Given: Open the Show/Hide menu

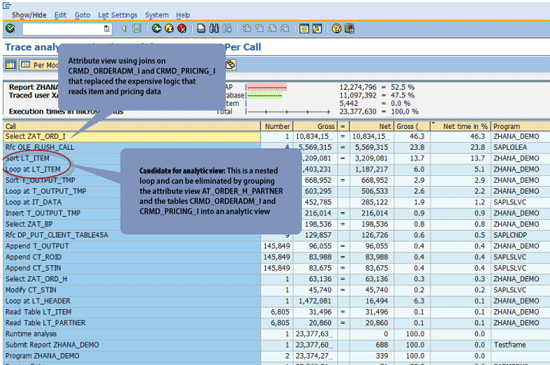Looking at the screenshot, I should point(29,15).
